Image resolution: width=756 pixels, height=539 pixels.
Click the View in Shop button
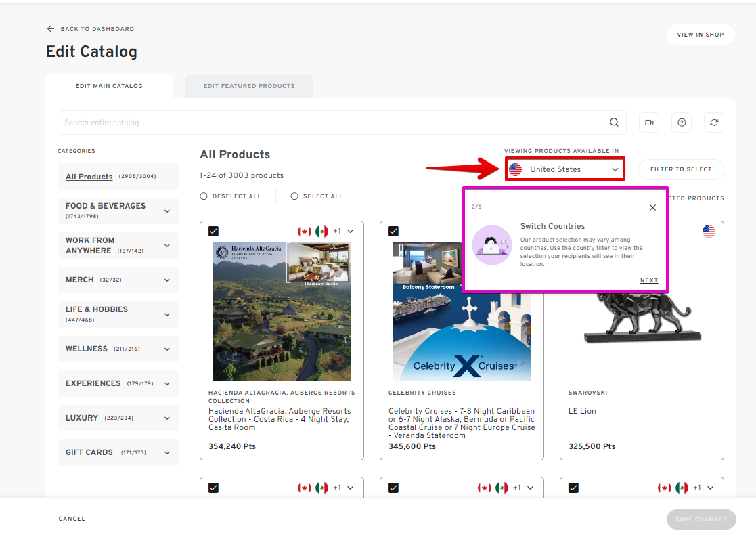(701, 35)
